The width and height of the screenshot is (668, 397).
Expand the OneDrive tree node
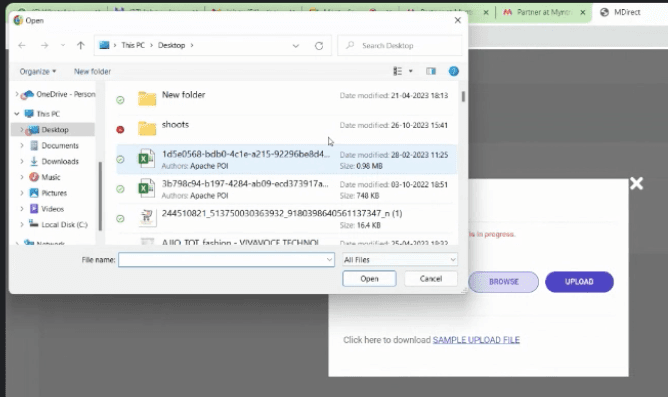(17, 94)
